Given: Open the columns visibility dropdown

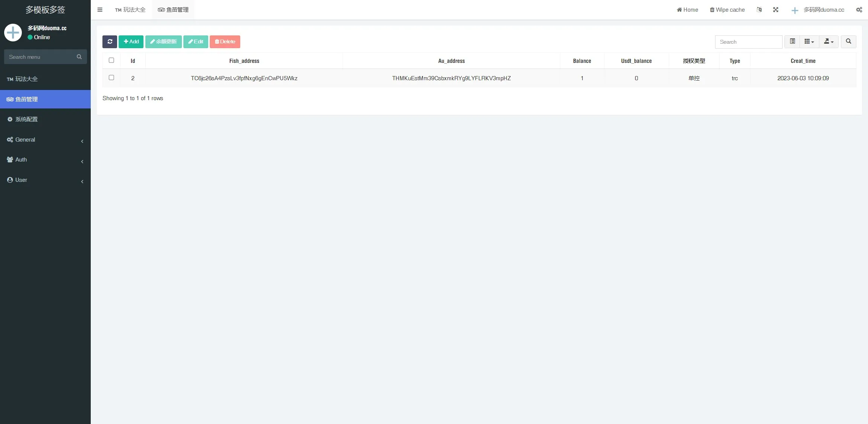Looking at the screenshot, I should coord(809,41).
